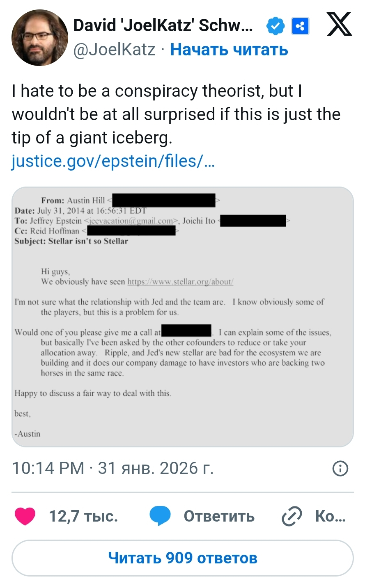Screen dimensions: 365x588
Task: Open David Schwartz's profile avatar
Action: (40, 38)
